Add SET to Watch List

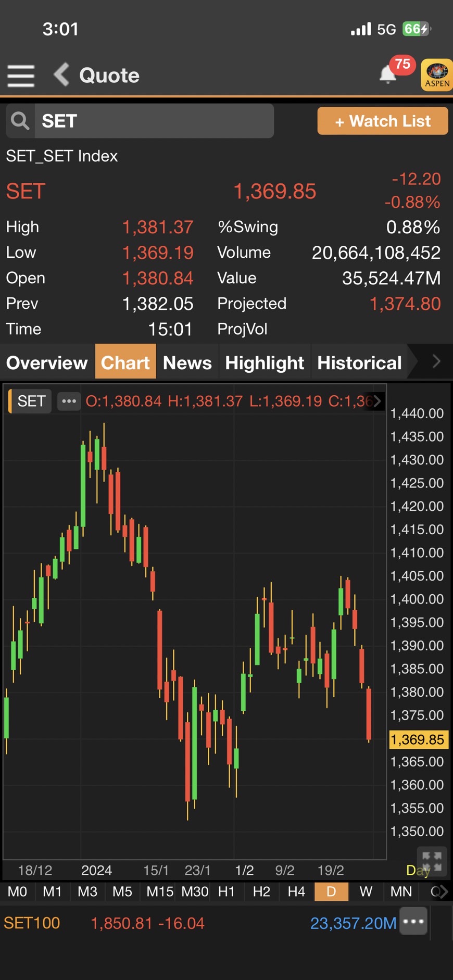coord(383,121)
